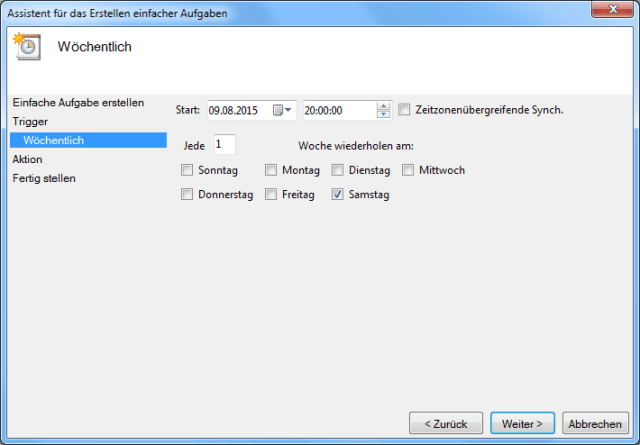Viewport: 640px width, 445px height.
Task: Uncheck the Samstag checkbox
Action: (x=338, y=194)
